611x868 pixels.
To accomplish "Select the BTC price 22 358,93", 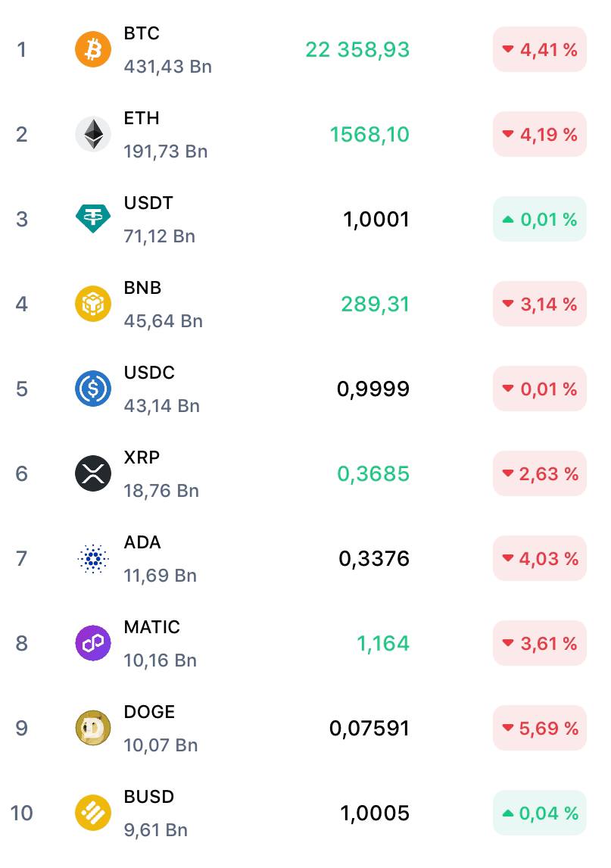I will pos(357,50).
